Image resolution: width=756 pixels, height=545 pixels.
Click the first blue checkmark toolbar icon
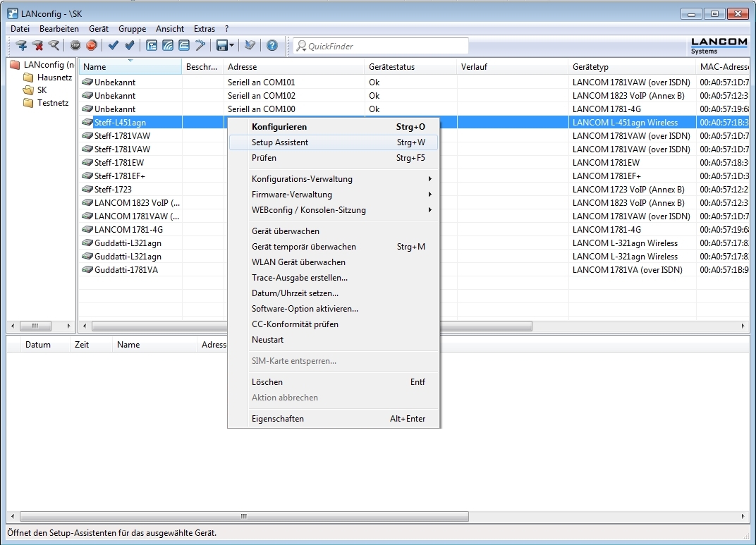[x=113, y=46]
